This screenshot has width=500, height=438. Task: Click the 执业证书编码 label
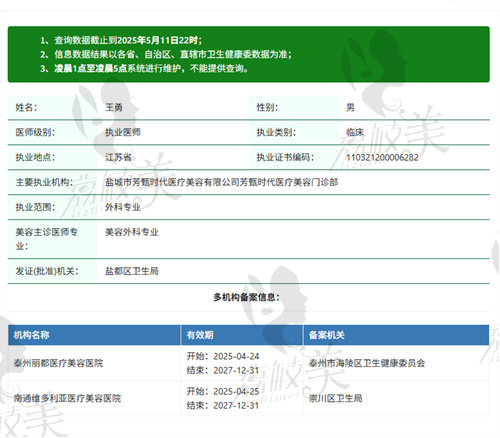coord(285,157)
